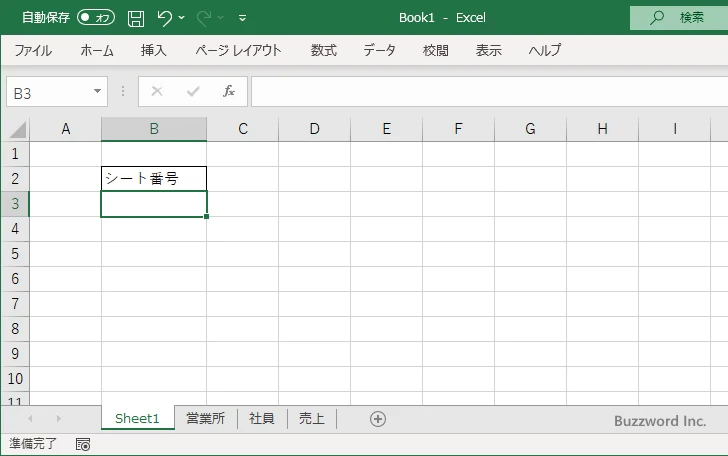
Task: Open the データ ribbon tab
Action: 379,50
